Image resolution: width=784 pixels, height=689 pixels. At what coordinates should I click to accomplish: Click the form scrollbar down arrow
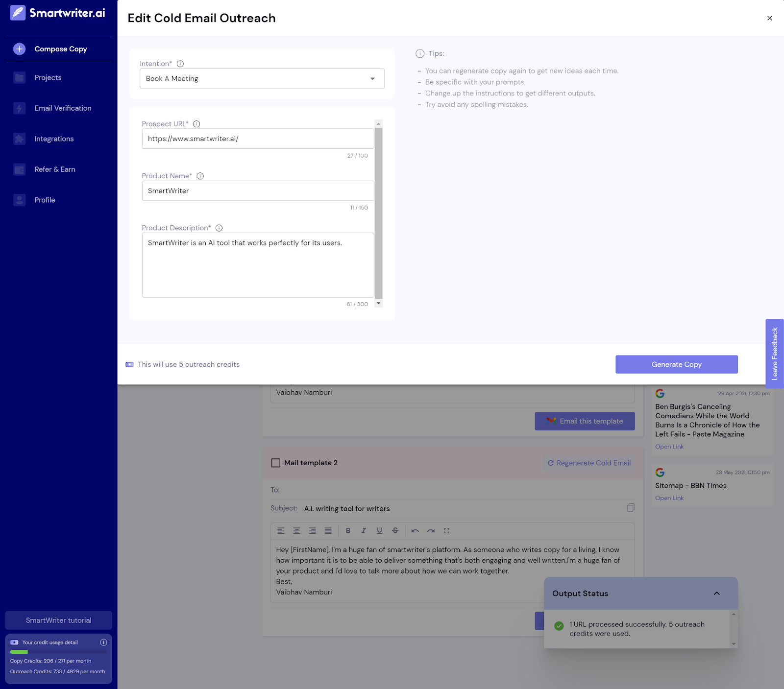(x=378, y=304)
